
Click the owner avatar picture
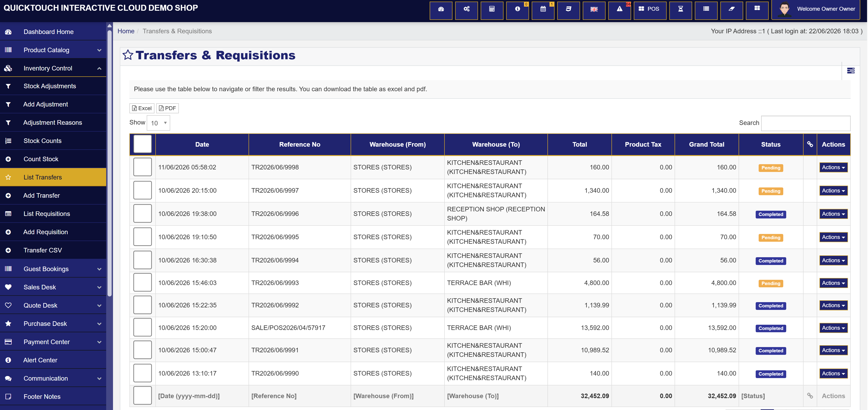[784, 9]
